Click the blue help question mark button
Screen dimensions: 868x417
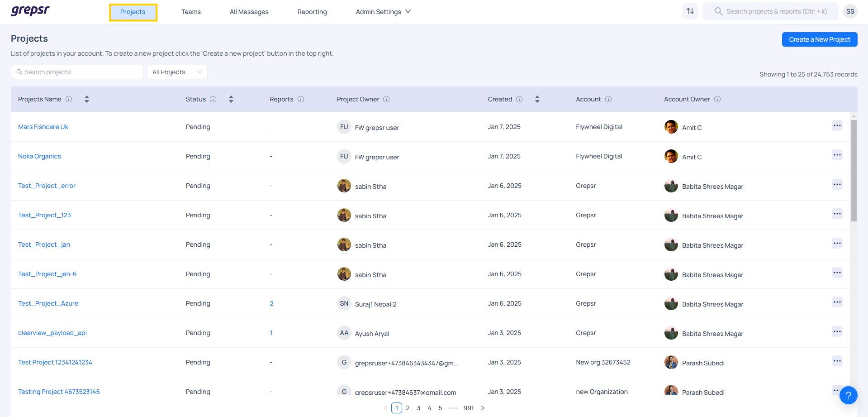(848, 395)
